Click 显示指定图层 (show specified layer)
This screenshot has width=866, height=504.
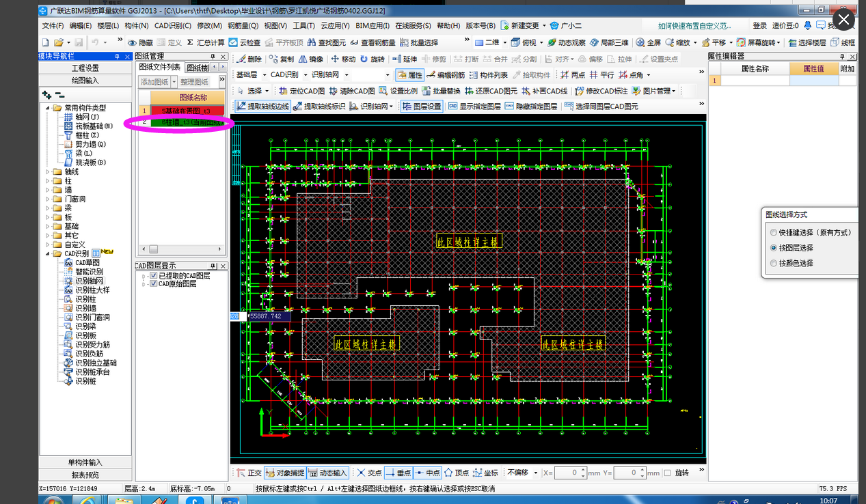coord(474,107)
